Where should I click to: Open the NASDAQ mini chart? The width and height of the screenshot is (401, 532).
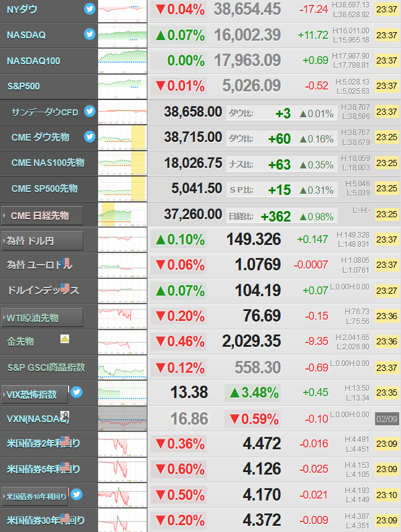pos(123,36)
